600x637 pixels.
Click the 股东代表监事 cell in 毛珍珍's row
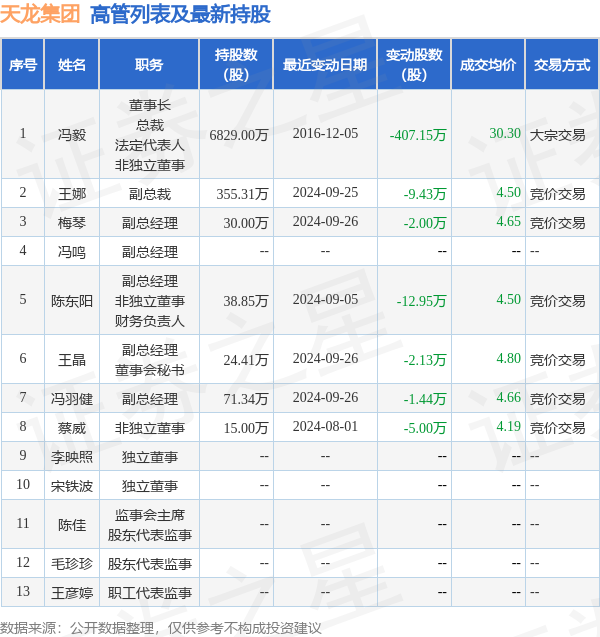click(149, 564)
